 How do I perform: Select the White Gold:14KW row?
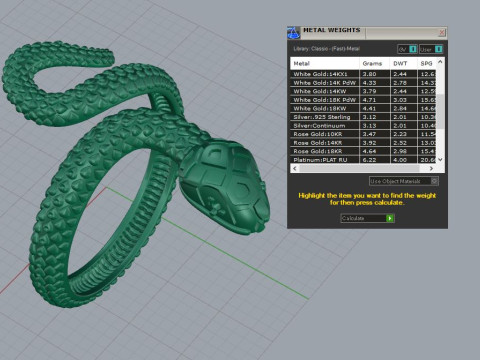363,91
